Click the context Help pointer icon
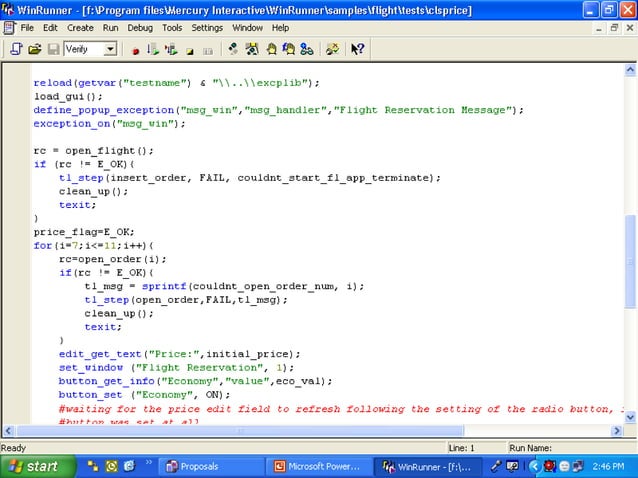This screenshot has width=638, height=478. tap(358, 49)
